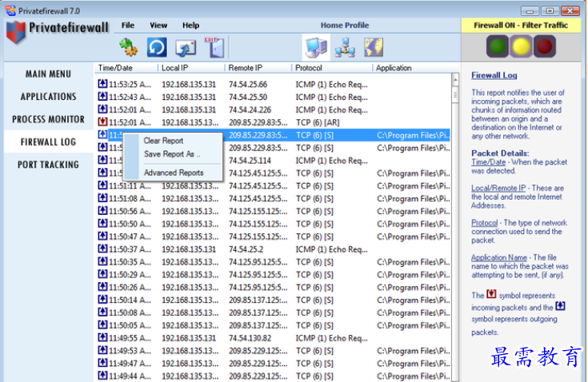588x382 pixels.
Task: Select the 11:51:11 log row
Action: (274, 186)
